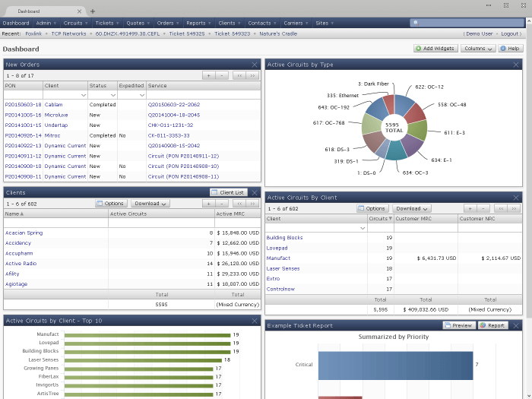Screen dimensions: 532x399
Task: Open a new browser tab
Action: [93, 11]
